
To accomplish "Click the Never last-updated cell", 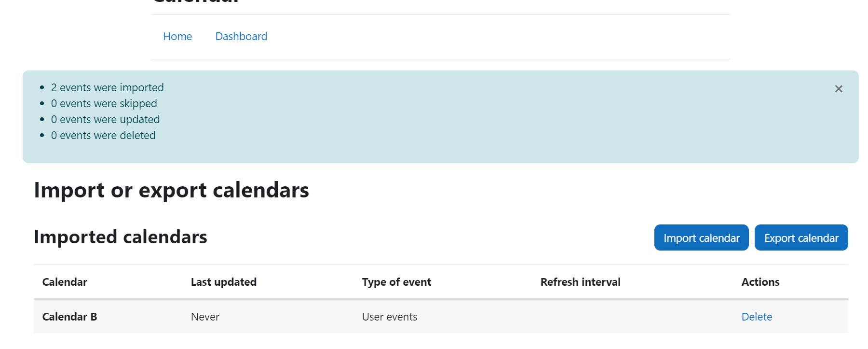I will [205, 317].
